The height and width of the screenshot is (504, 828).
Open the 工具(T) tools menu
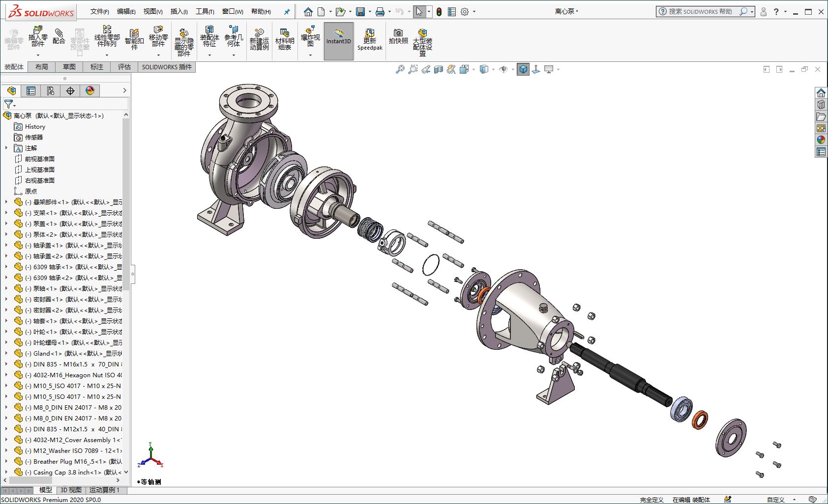click(205, 11)
